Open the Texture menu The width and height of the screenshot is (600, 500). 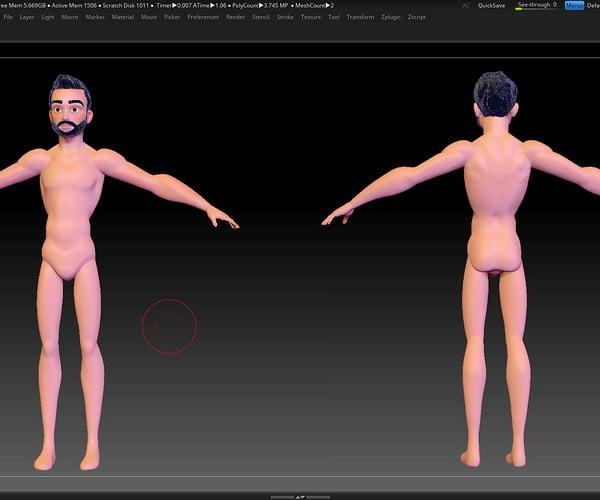(x=311, y=17)
